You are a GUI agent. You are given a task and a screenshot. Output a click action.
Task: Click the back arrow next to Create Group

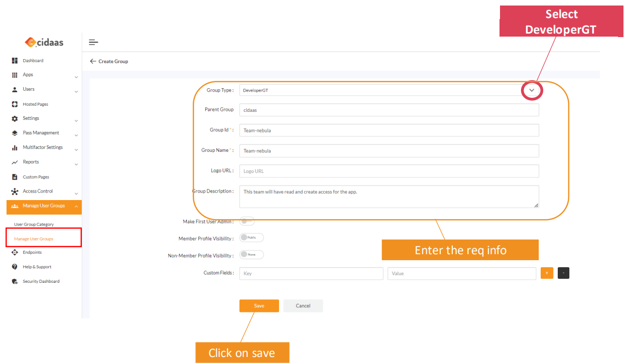[x=92, y=61]
